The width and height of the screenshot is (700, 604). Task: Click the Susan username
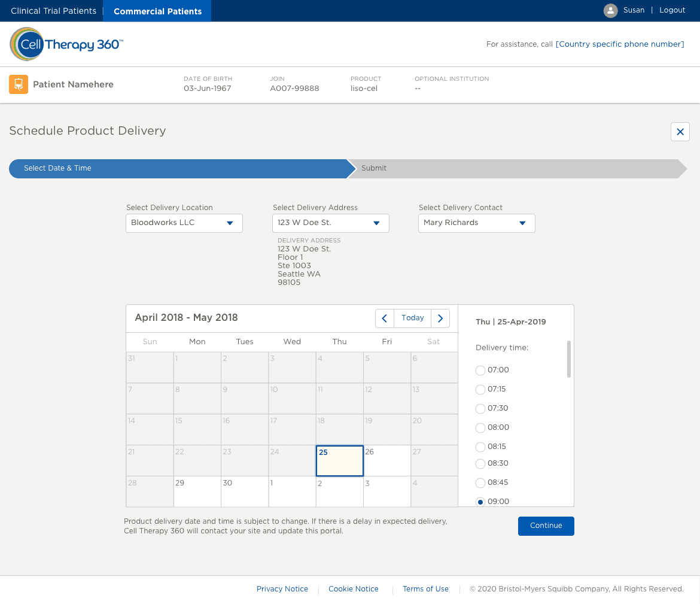634,10
